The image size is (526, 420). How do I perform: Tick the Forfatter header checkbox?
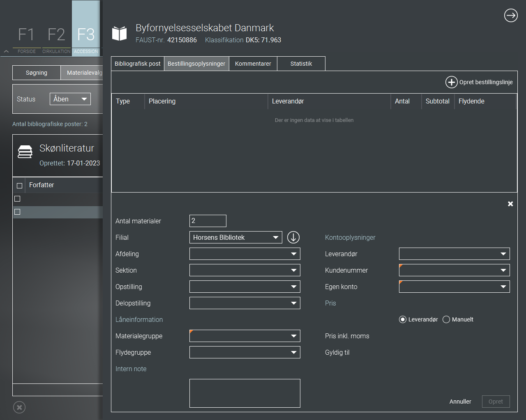19,186
